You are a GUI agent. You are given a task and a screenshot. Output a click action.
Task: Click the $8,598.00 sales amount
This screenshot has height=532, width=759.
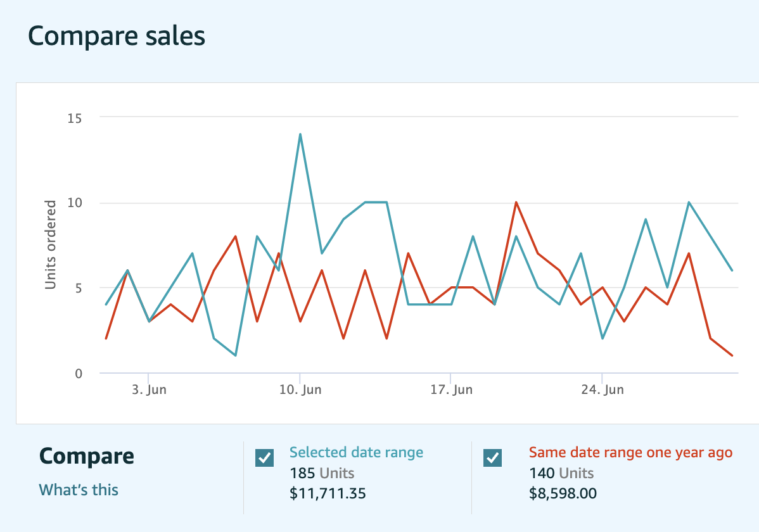tap(563, 493)
